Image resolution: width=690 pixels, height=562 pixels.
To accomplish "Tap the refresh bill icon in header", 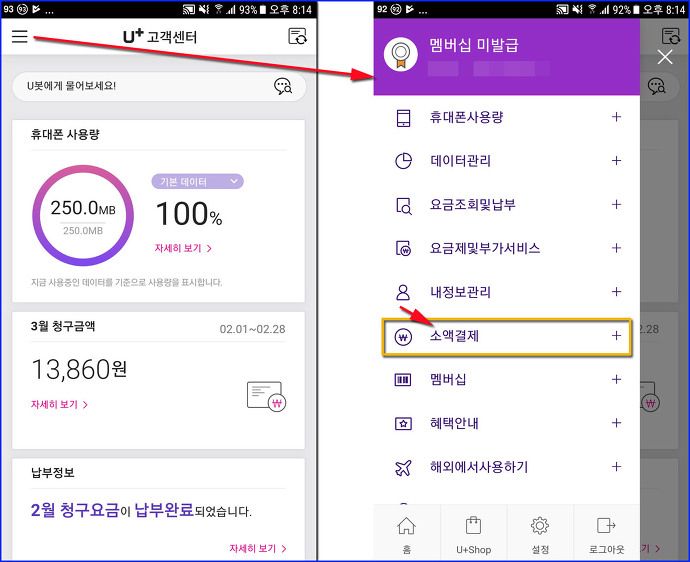I will tap(297, 36).
